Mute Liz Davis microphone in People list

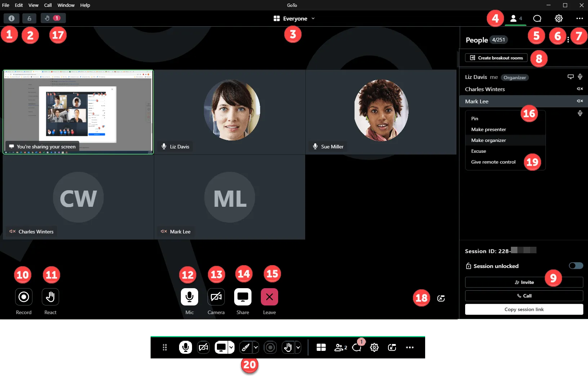(580, 77)
